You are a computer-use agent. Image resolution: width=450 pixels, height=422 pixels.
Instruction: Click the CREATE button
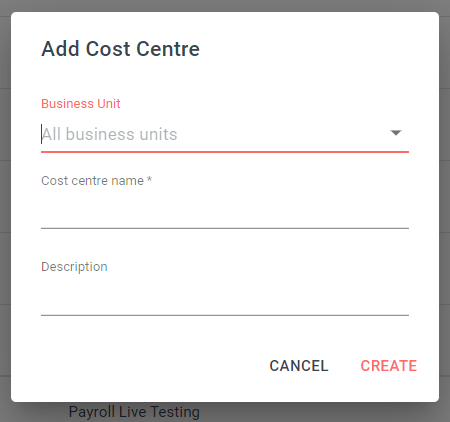pos(389,366)
